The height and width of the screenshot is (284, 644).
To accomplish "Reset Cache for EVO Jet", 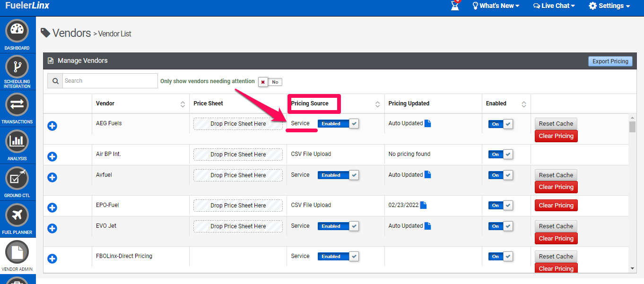I will (x=556, y=226).
